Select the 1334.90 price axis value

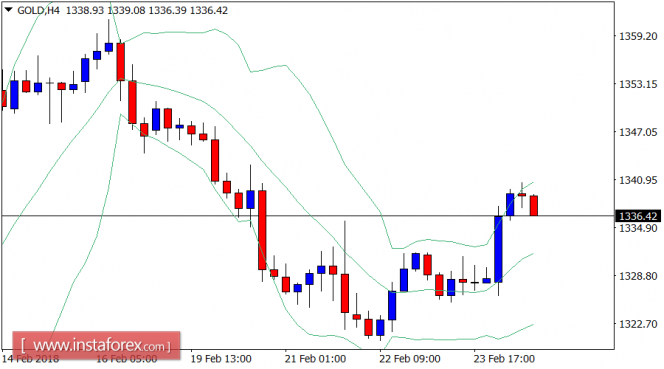(638, 228)
